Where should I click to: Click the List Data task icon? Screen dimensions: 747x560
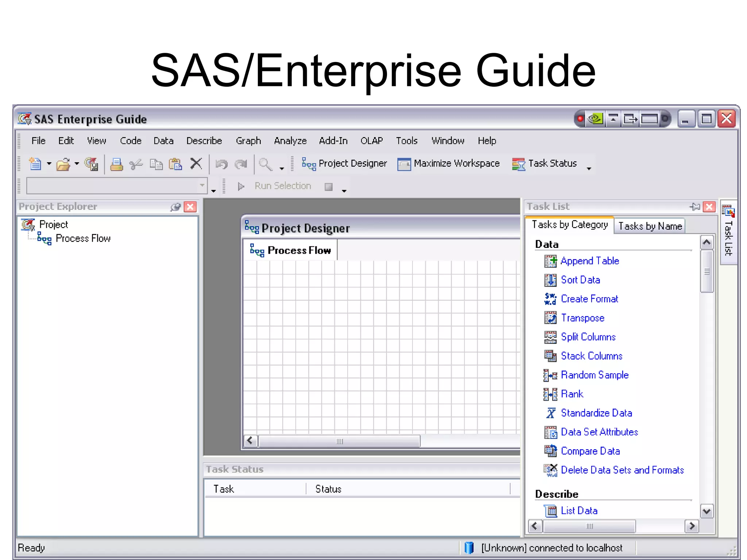550,511
